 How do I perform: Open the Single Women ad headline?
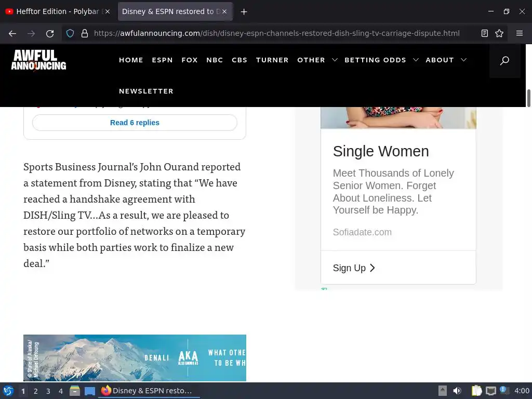point(381,151)
